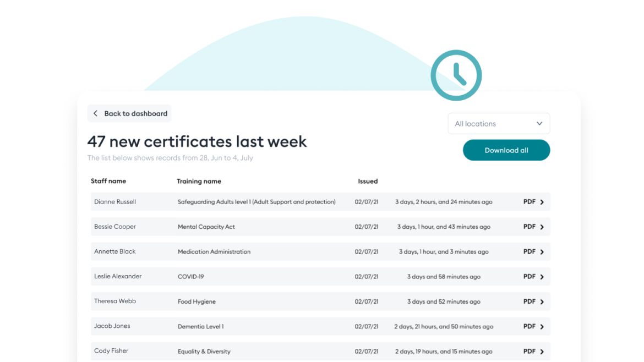Screen dimensions: 644x362
Task: Sort by Staff name column header
Action: click(108, 181)
